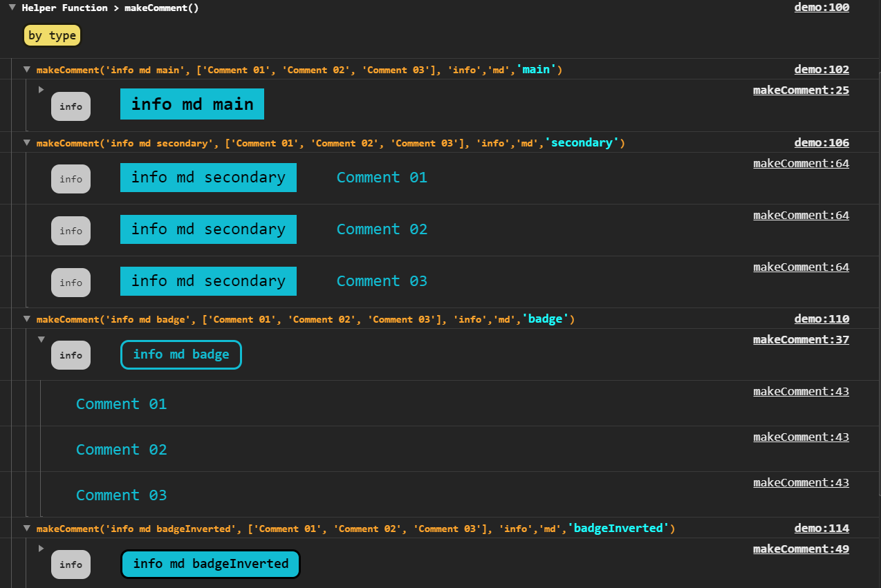Collapse the 'info md badge' nested entry arrow
The height and width of the screenshot is (588, 881).
pyautogui.click(x=41, y=339)
